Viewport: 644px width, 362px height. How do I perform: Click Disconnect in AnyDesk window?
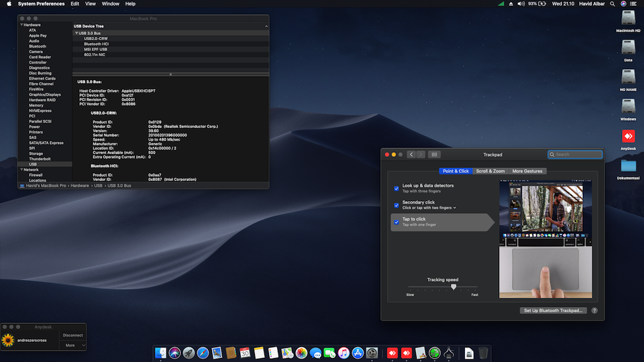click(x=72, y=335)
